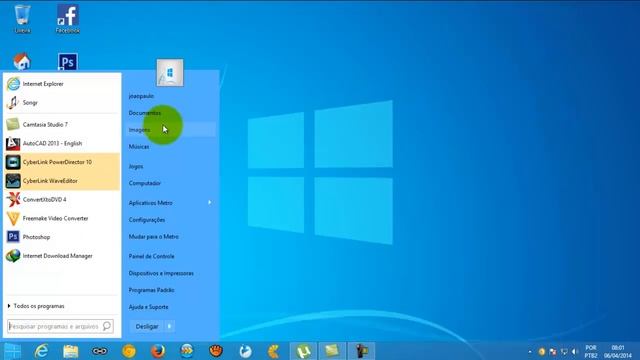
Task: Select Mudar para o Metro
Action: 153,237
